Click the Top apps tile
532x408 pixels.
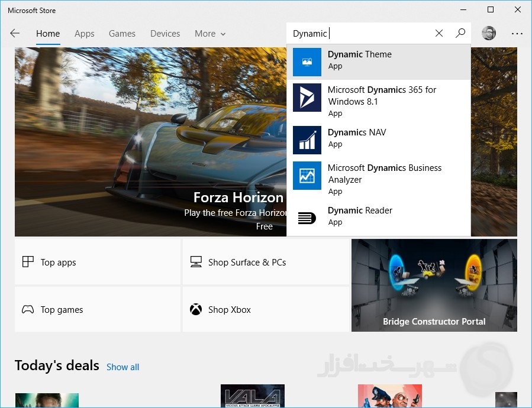(x=97, y=262)
